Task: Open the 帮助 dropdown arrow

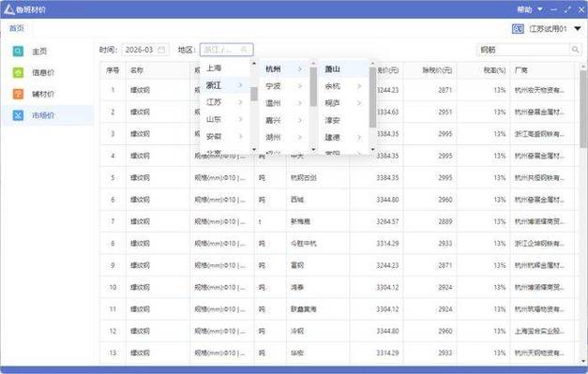Action: point(540,9)
